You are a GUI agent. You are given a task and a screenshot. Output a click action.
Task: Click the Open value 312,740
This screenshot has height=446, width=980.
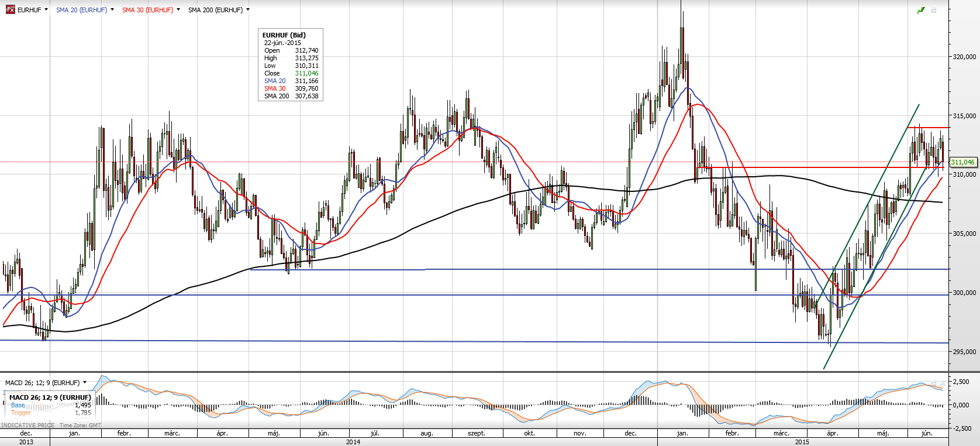click(306, 50)
